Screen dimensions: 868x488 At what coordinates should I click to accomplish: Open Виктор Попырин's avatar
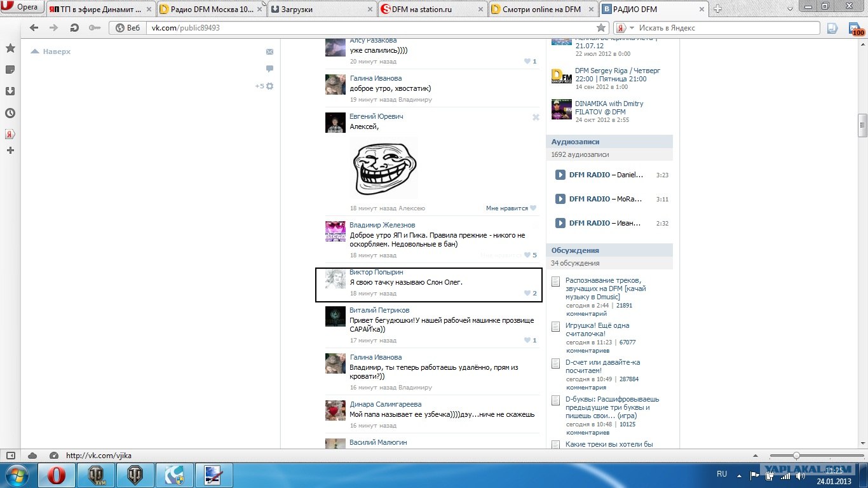click(x=336, y=278)
